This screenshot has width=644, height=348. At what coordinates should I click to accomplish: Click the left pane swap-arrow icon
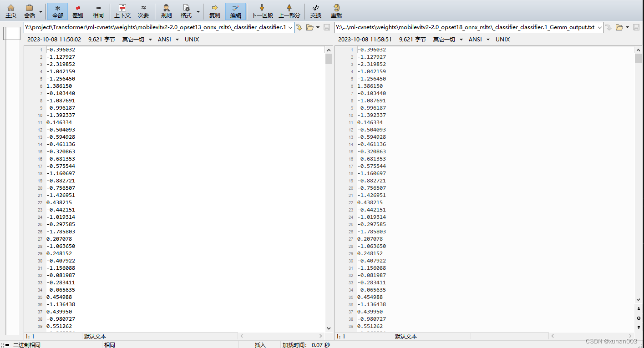click(x=299, y=28)
